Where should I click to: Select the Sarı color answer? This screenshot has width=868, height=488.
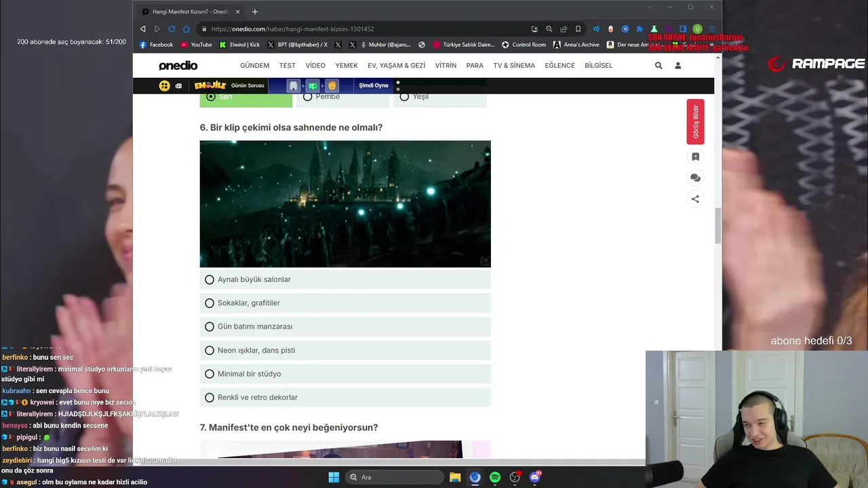(x=246, y=100)
